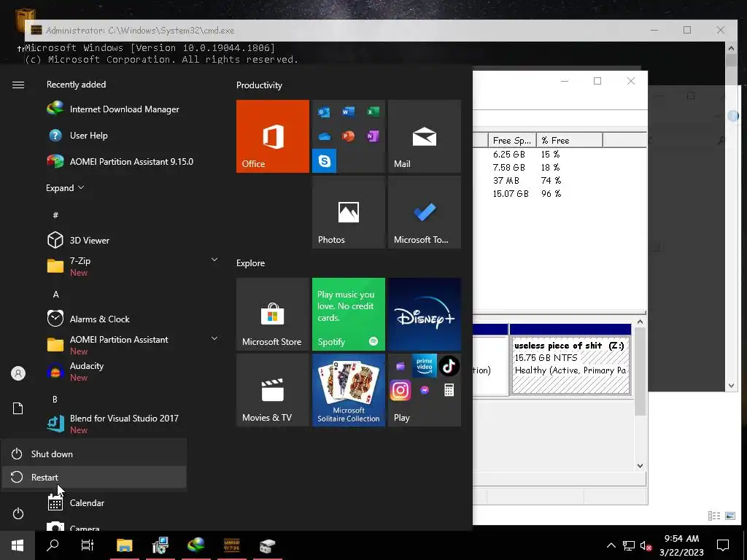This screenshot has height=560, width=747.
Task: Expand the Start menu hamburger navigation
Action: pyautogui.click(x=18, y=85)
